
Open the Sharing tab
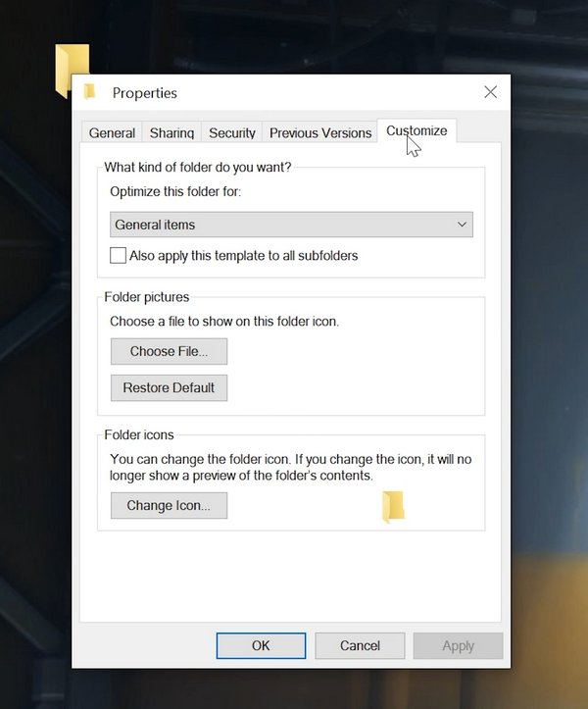click(171, 132)
